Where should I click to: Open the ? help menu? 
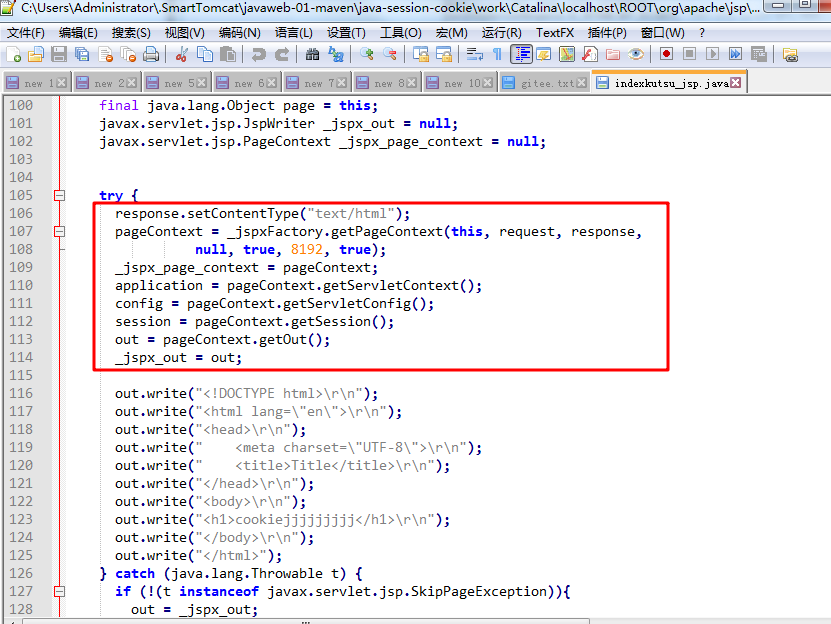pyautogui.click(x=702, y=33)
